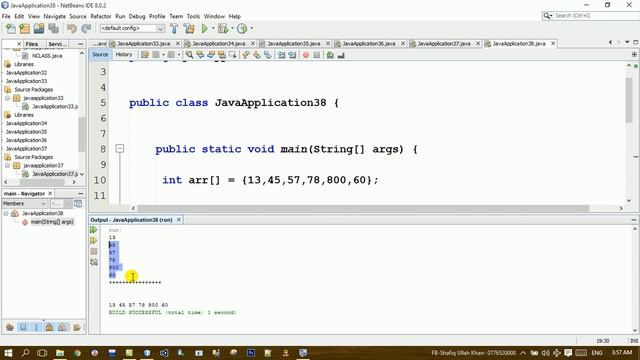The image size is (640, 360).
Task: Open the Debug menu
Action: click(x=137, y=16)
